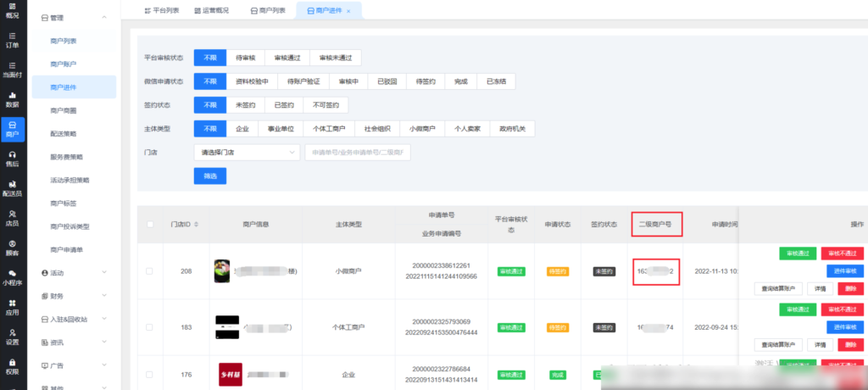Click 审核不通过 button for store 208
868x390 pixels.
pos(842,253)
